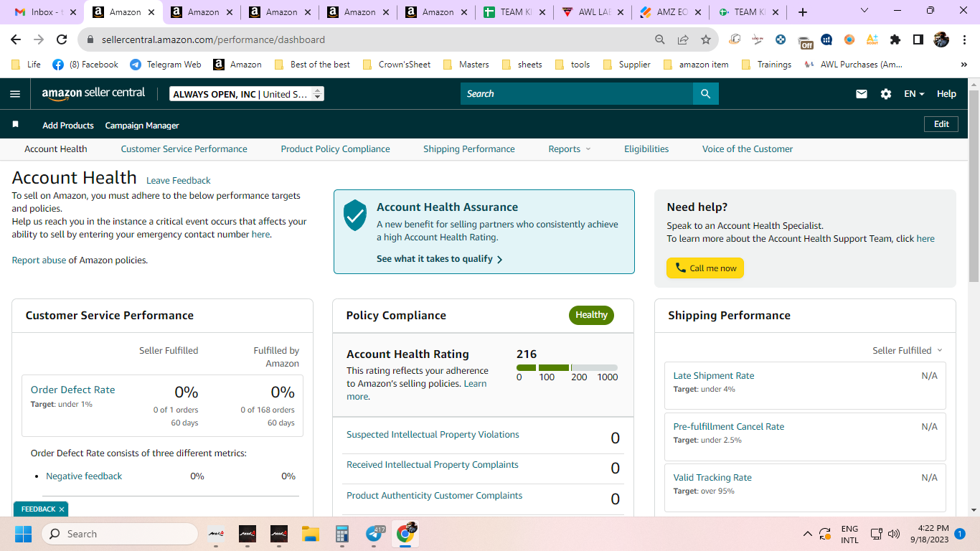
Task: Open the Voice of the Customer tab
Action: (748, 149)
